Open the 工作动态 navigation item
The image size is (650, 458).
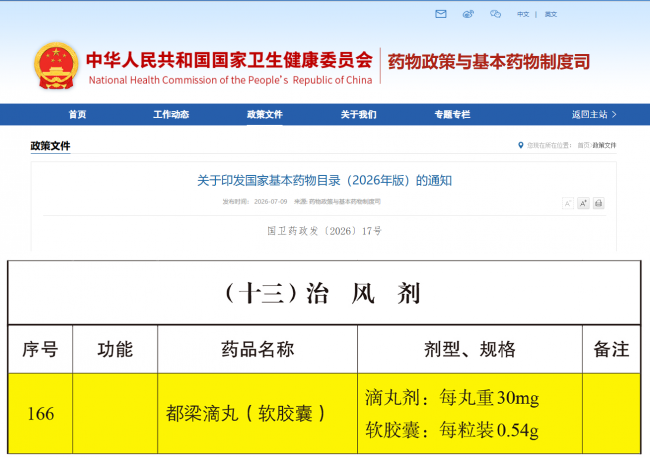[171, 114]
